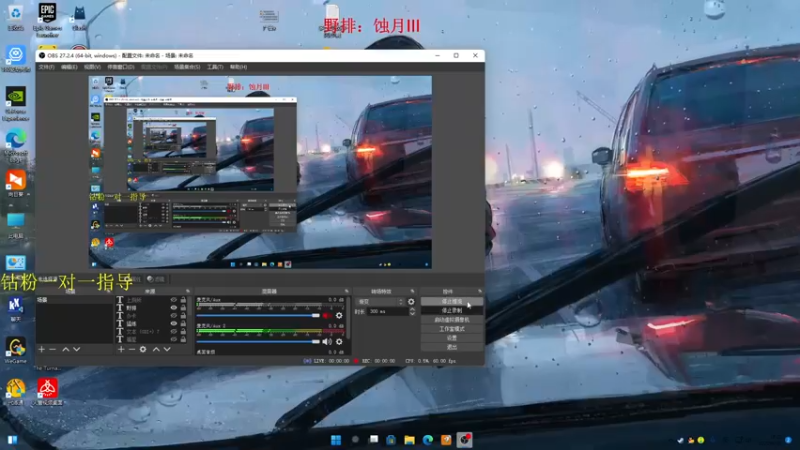This screenshot has width=800, height=450.
Task: Hide the 文本 (GDI+) source via eye icon
Action: click(174, 331)
